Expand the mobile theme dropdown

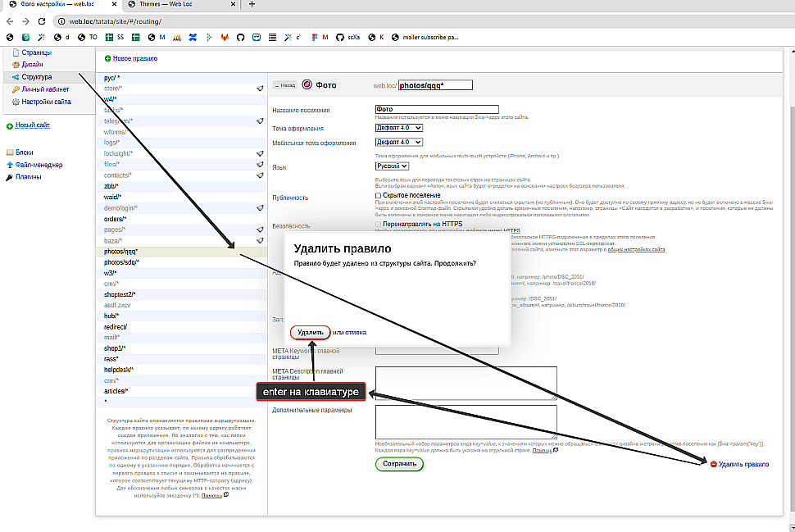pyautogui.click(x=398, y=143)
